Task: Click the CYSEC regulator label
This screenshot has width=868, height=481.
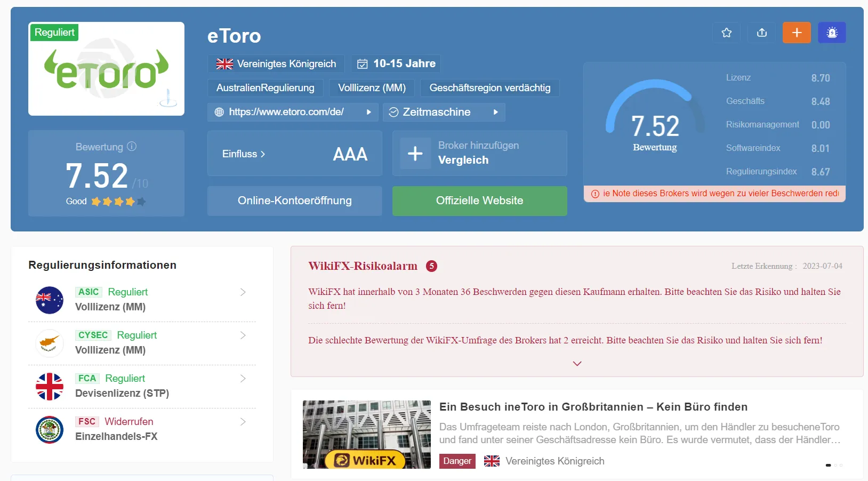Action: coord(93,335)
